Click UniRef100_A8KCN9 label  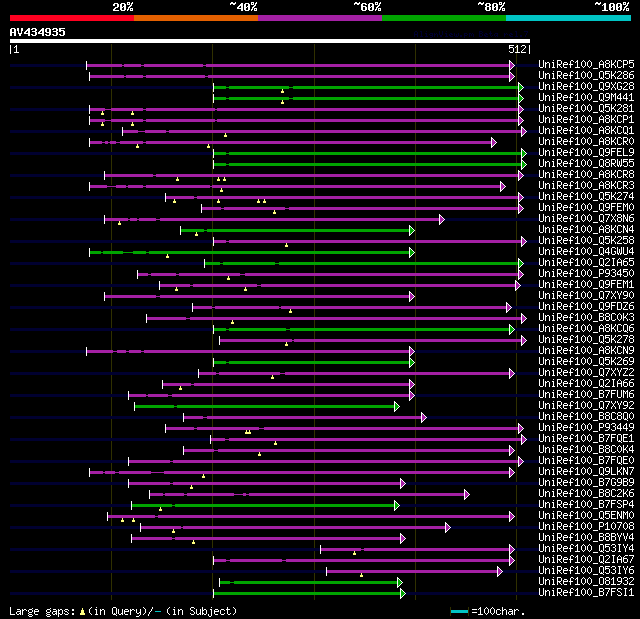point(586,351)
